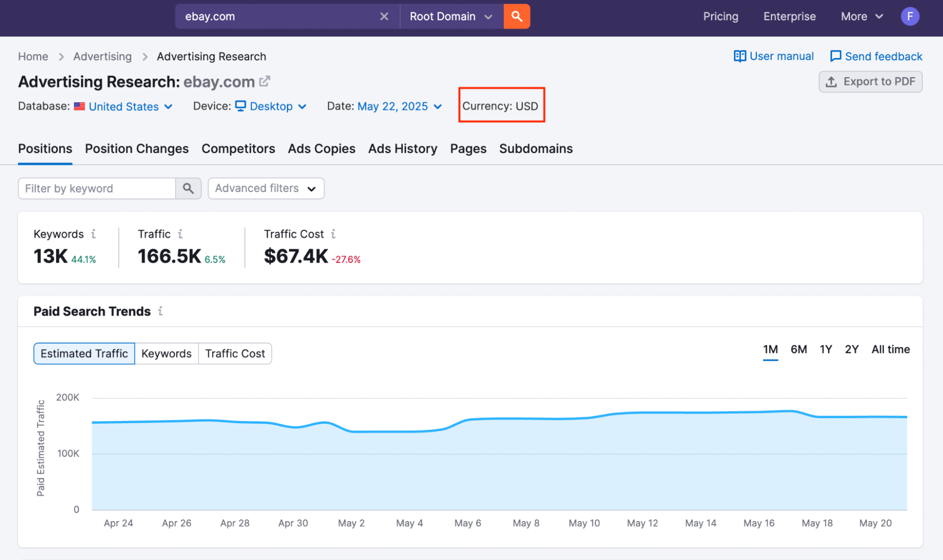Switch chart to Traffic Cost view
The height and width of the screenshot is (560, 943).
coord(235,353)
